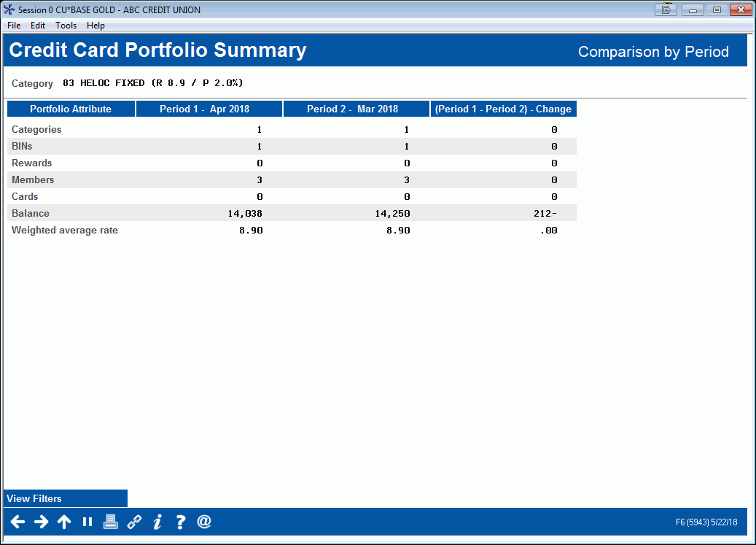Select the Members row value
The height and width of the screenshot is (545, 756).
(x=257, y=179)
